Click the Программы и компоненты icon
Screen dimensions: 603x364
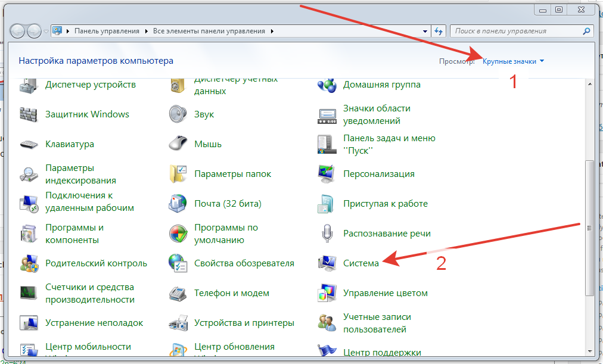[29, 234]
